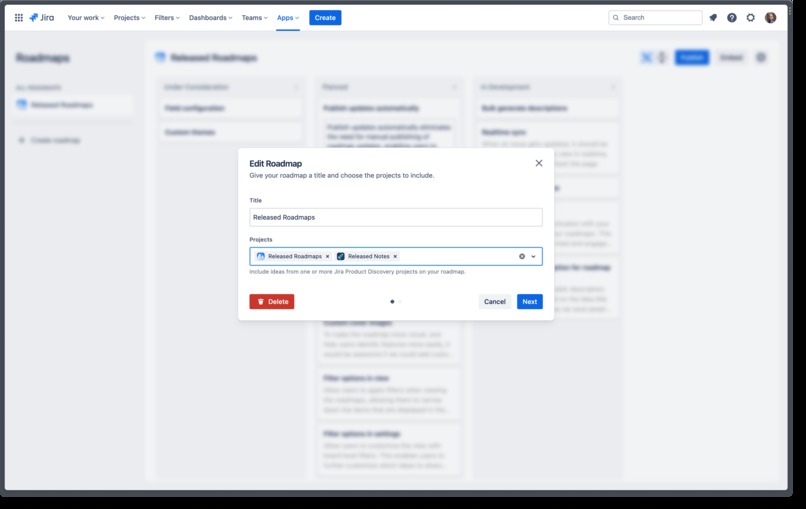Remove Released Roadmaps project tag

[x=327, y=256]
